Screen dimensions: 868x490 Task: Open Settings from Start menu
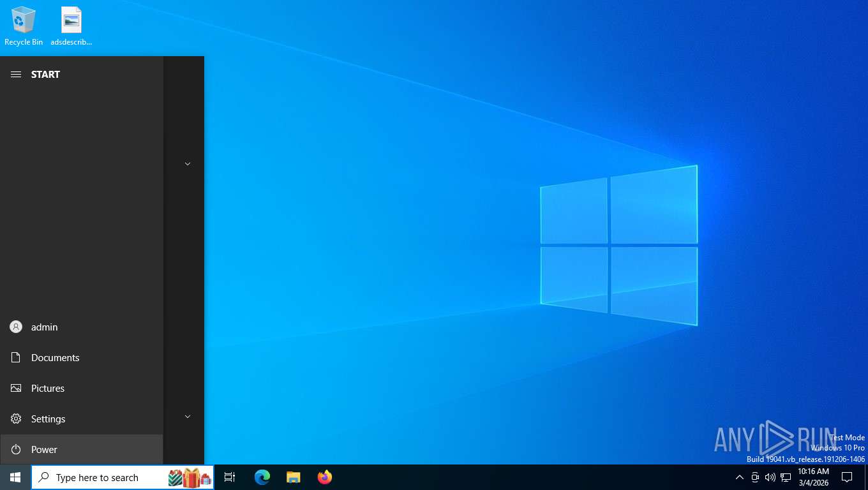pyautogui.click(x=82, y=419)
